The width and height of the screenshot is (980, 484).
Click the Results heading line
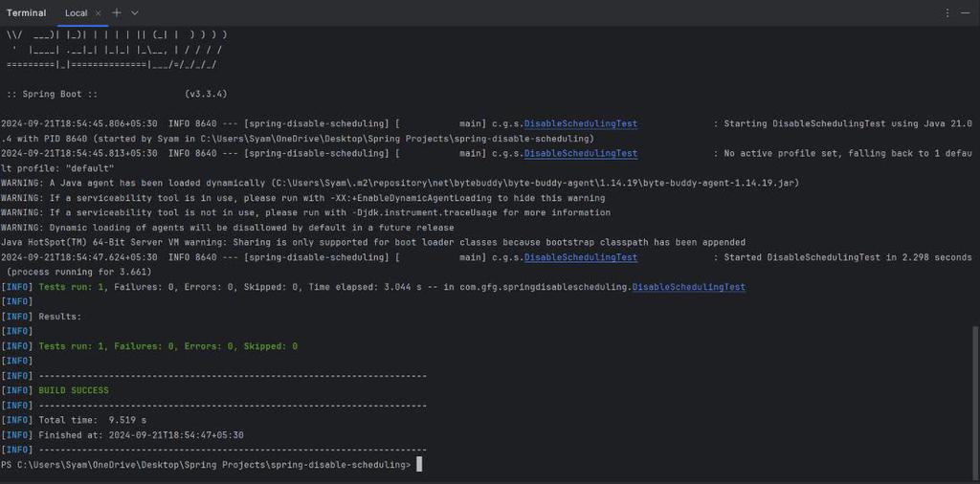(x=59, y=317)
